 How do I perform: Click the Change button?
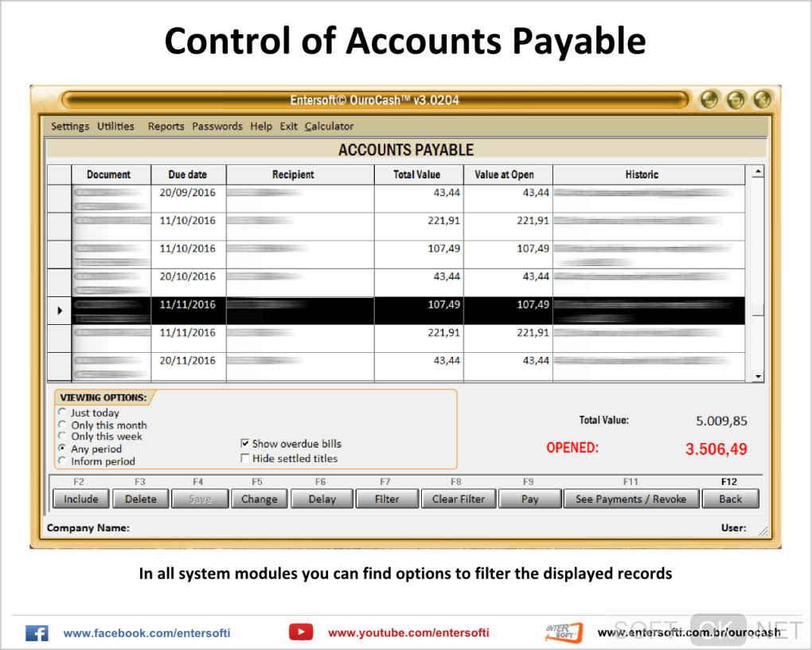(x=259, y=499)
